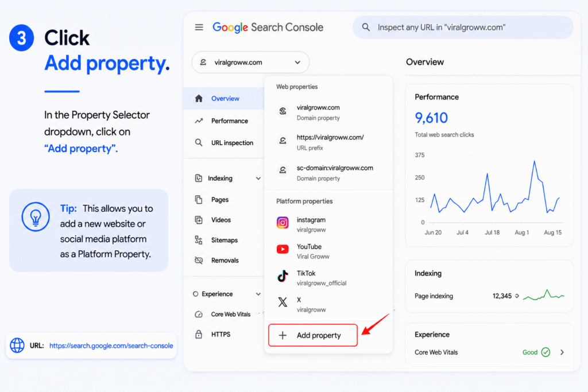Click the plus icon beside Add property
Viewport: 588px width, 392px height.
(283, 335)
